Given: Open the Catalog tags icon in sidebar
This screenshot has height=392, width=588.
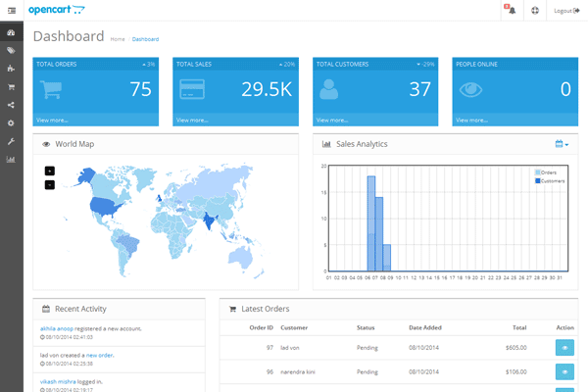Looking at the screenshot, I should pyautogui.click(x=11, y=51).
